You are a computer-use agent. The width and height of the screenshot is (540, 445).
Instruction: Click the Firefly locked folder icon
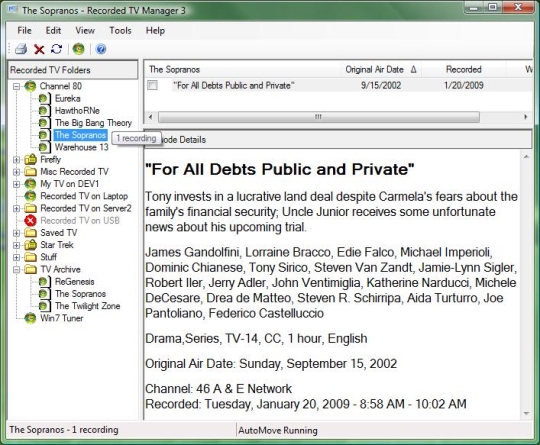(30, 159)
